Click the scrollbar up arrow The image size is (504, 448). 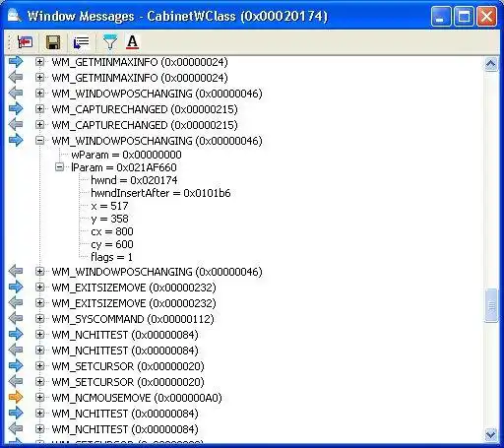pos(490,64)
